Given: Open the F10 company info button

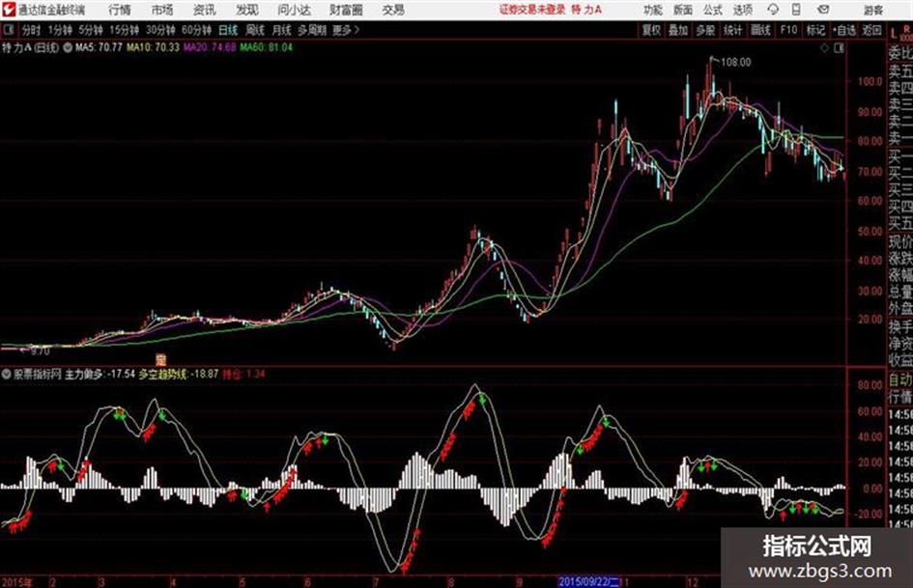Looking at the screenshot, I should (x=788, y=30).
